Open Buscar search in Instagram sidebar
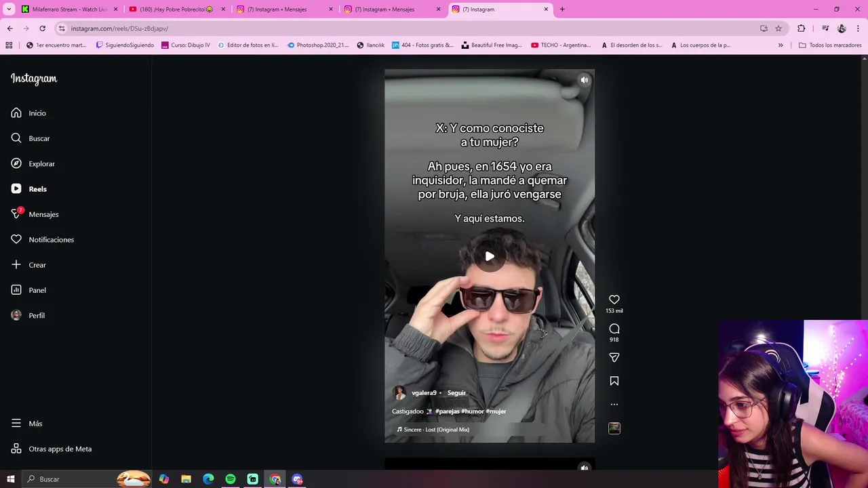This screenshot has height=488, width=868. point(31,138)
